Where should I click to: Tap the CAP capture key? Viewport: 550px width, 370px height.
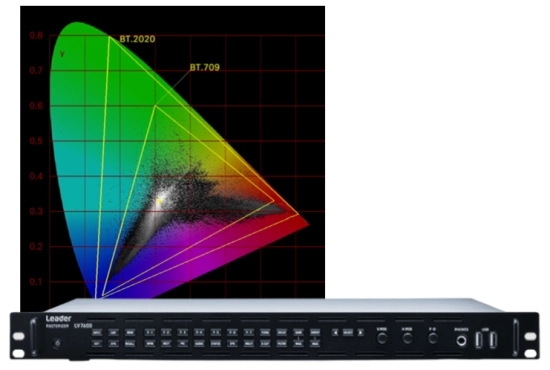pos(113,332)
